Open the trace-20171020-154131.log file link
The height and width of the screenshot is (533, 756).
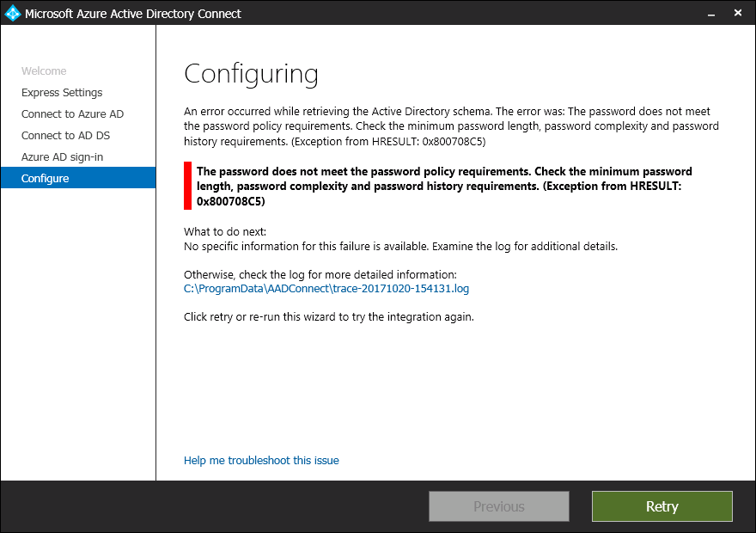[326, 289]
